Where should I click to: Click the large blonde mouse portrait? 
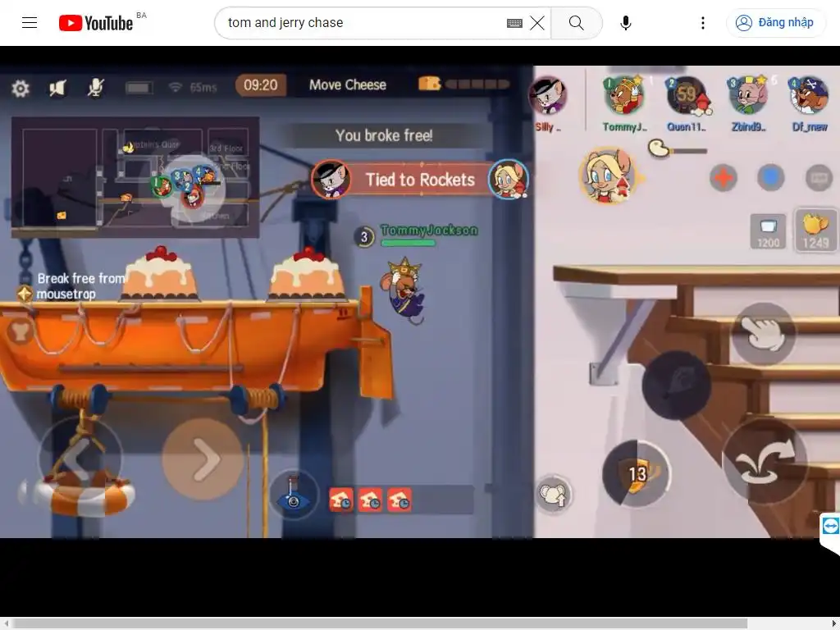pos(609,176)
